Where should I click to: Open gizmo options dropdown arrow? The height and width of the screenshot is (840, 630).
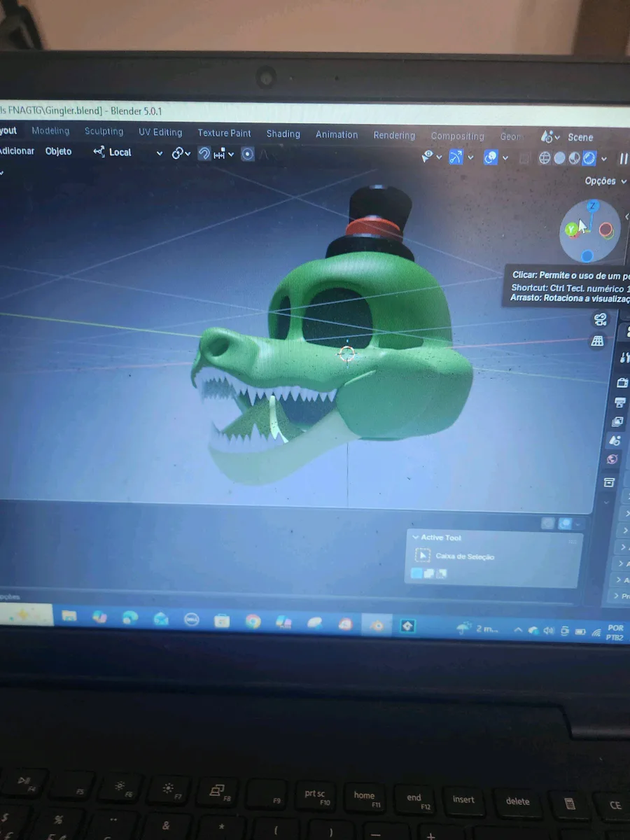470,157
